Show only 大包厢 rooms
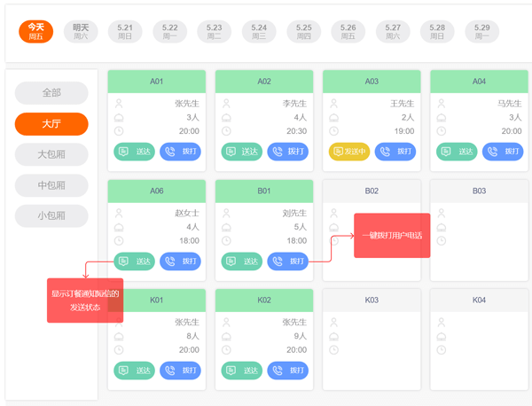Screen dimensions: 532x406 (x=51, y=154)
